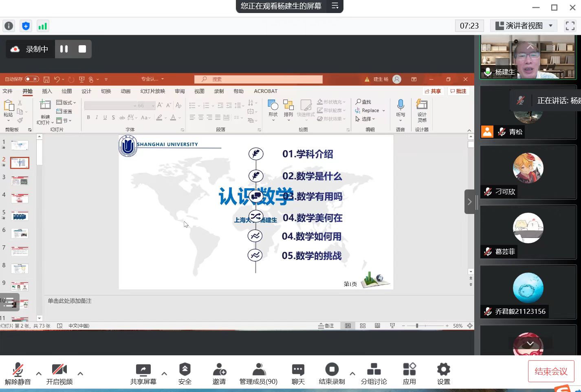Click the Apps (应用) icon

[409, 374]
